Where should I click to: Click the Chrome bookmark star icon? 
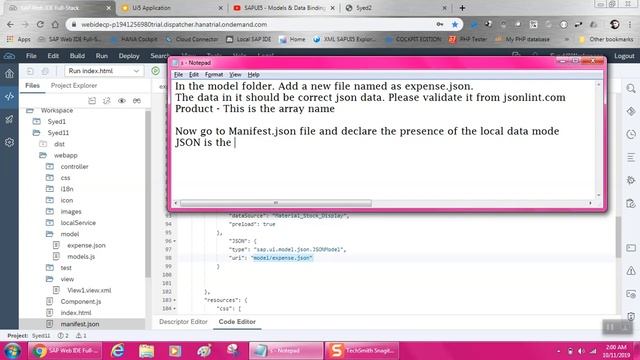coord(455,24)
